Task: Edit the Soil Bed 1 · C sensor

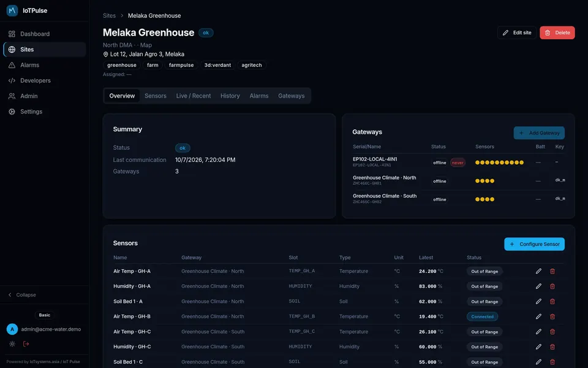Action: tap(538, 362)
